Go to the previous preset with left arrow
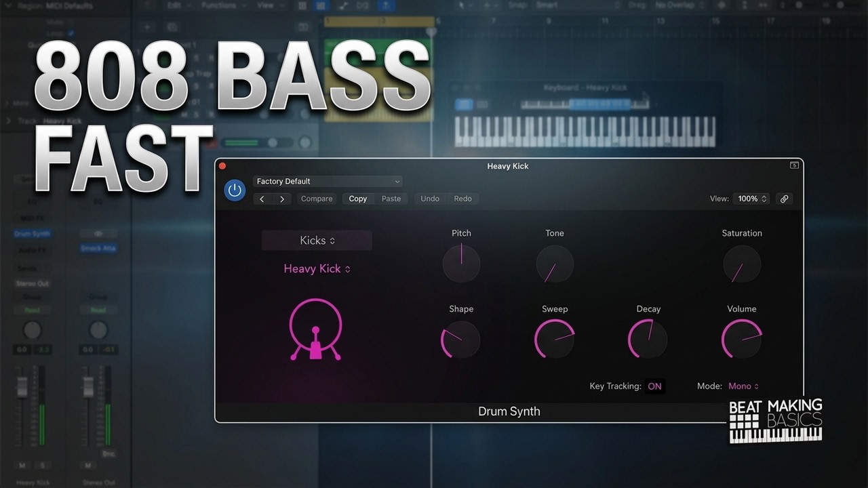This screenshot has height=488, width=868. pos(262,199)
